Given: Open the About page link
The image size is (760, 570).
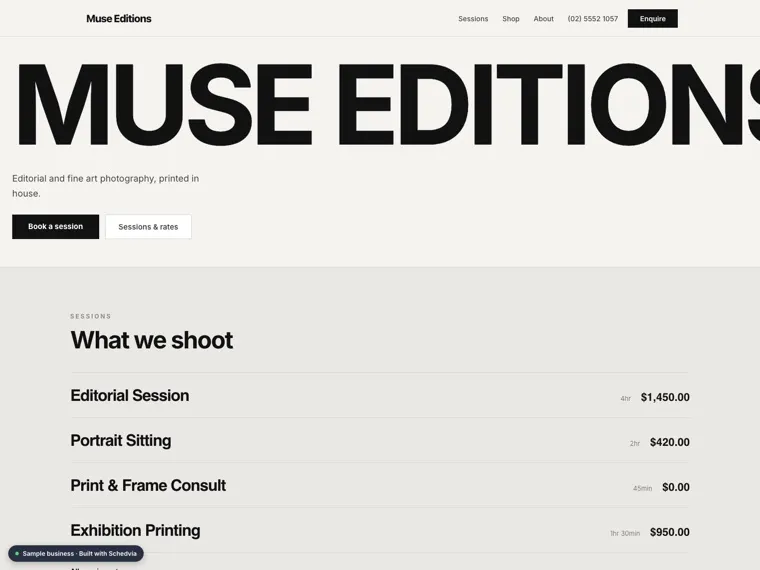Looking at the screenshot, I should tap(543, 19).
